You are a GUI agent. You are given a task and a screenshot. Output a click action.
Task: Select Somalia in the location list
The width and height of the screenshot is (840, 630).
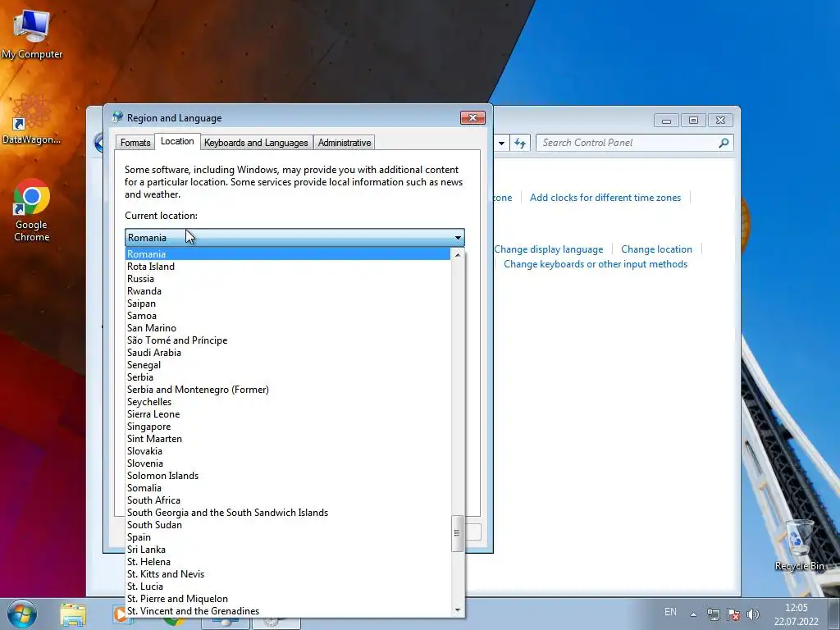point(288,488)
